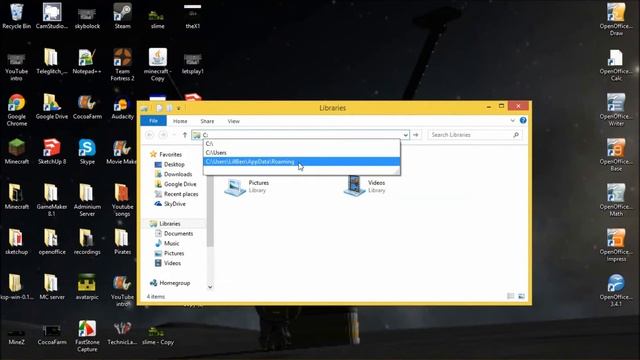Screen dimensions: 640x360
Task: Open Explorer Help question mark
Action: [523, 120]
